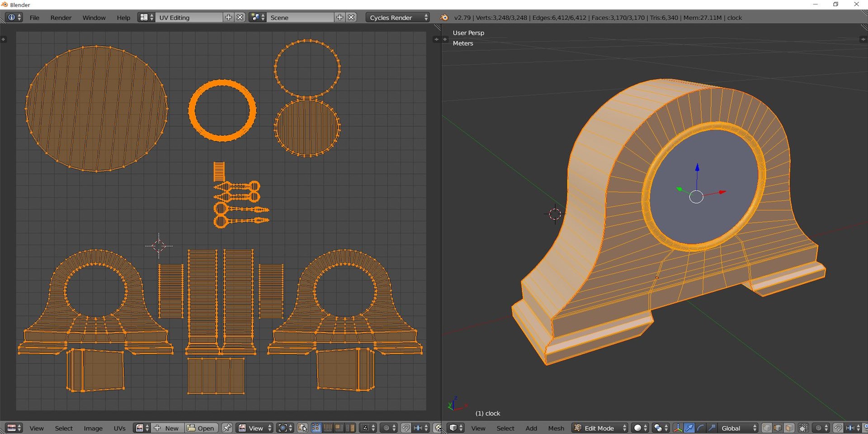Screen dimensions: 868x434
Task: Select UV vertex selection mode
Action: coord(316,428)
